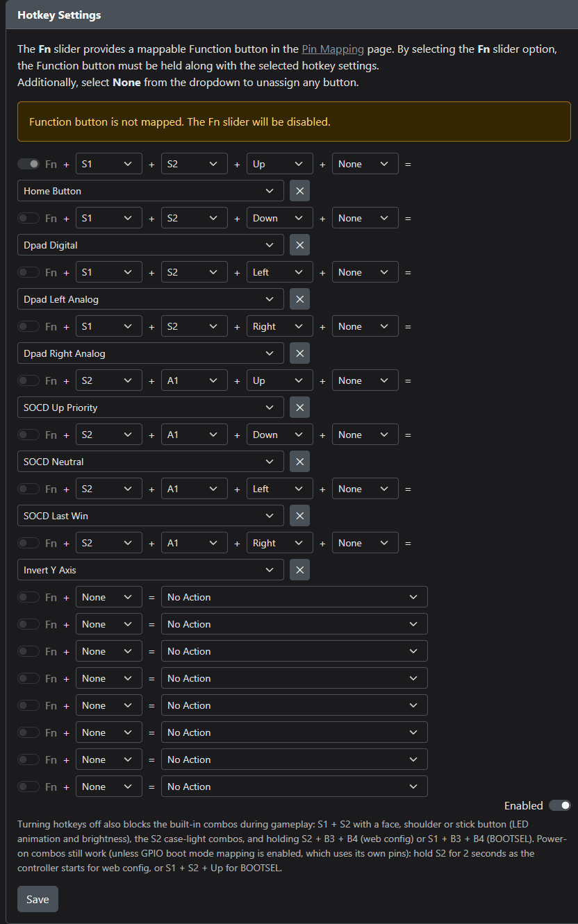This screenshot has height=924, width=578.
Task: Open None dropdown in S2 + A1 + Right row
Action: pos(365,543)
